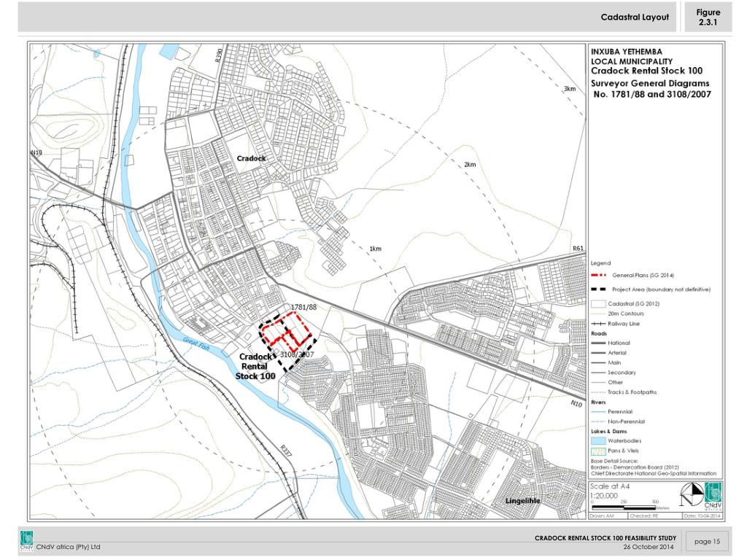Screen dimensions: 747x560
Task: Click the "Cradock" town label on the map
Action: 251,158
